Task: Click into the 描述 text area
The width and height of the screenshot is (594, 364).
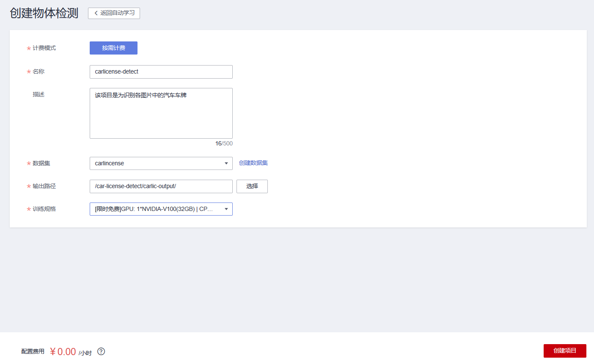Action: [x=161, y=113]
